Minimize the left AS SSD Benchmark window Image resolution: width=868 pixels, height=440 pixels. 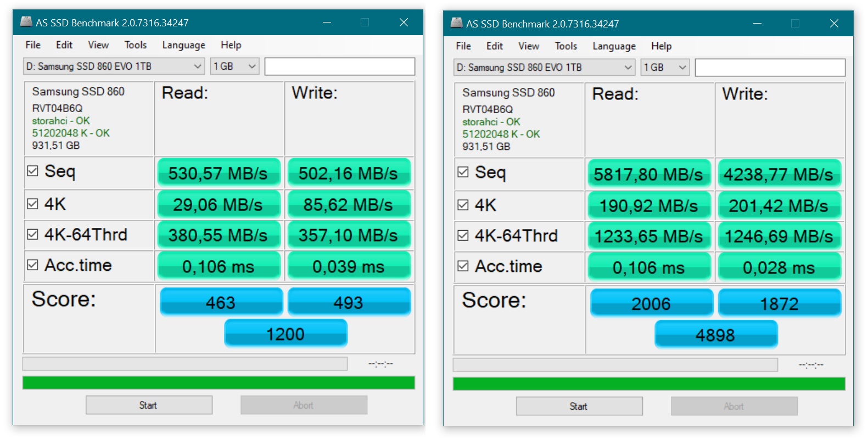(327, 22)
